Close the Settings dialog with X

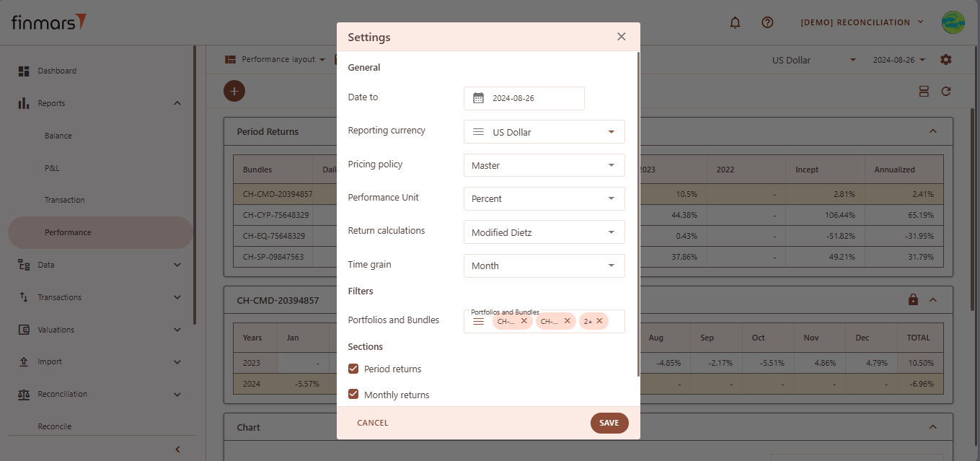tap(621, 37)
